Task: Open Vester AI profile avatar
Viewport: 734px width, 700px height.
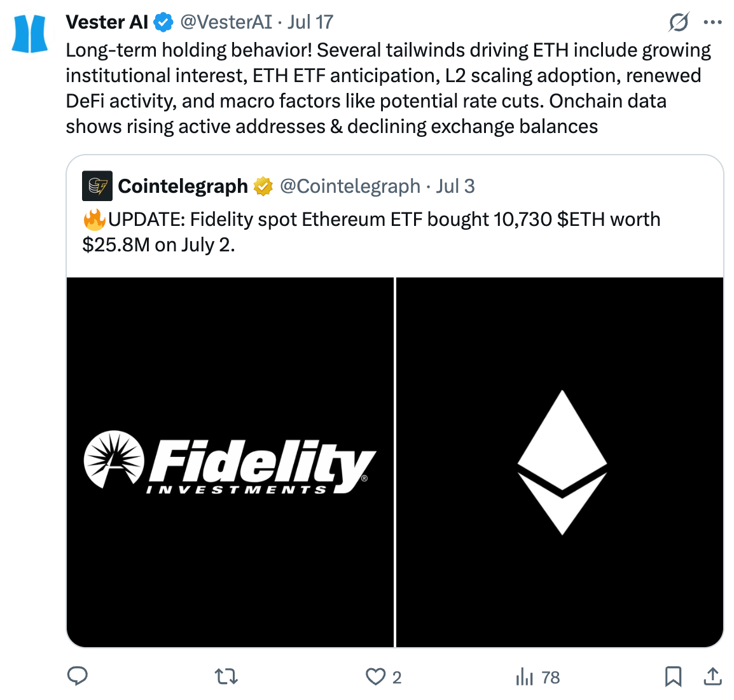Action: point(30,33)
